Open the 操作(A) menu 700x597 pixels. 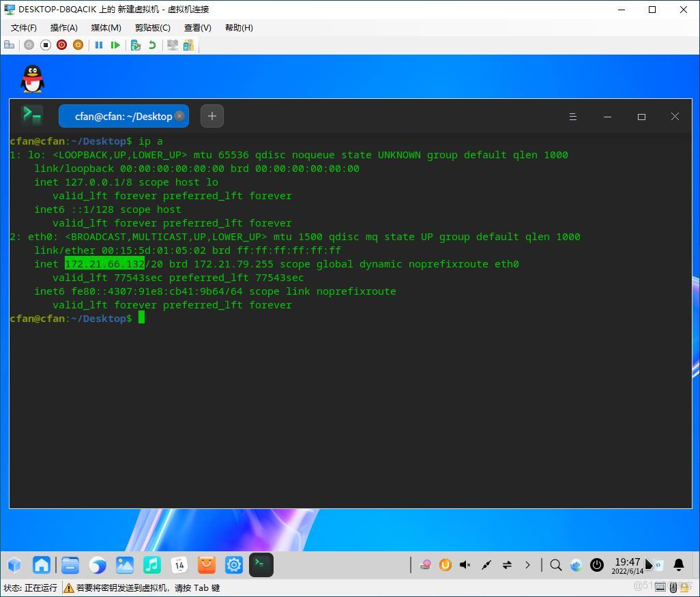click(63, 27)
